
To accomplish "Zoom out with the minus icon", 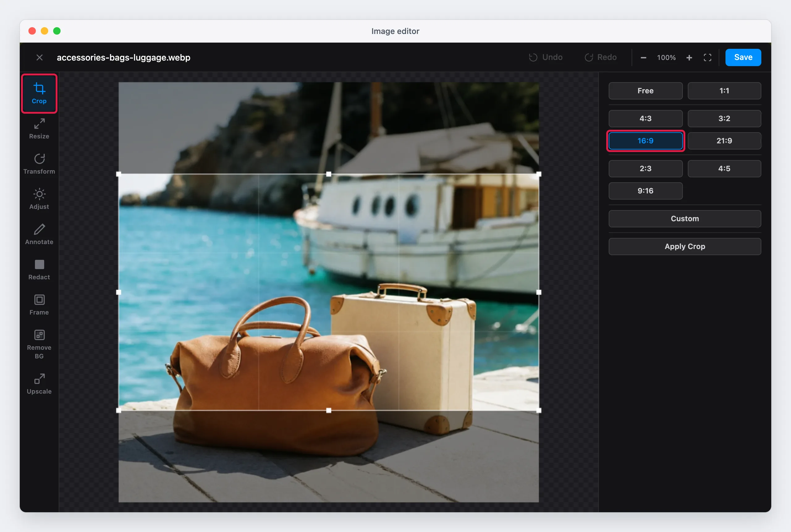I will coord(643,58).
